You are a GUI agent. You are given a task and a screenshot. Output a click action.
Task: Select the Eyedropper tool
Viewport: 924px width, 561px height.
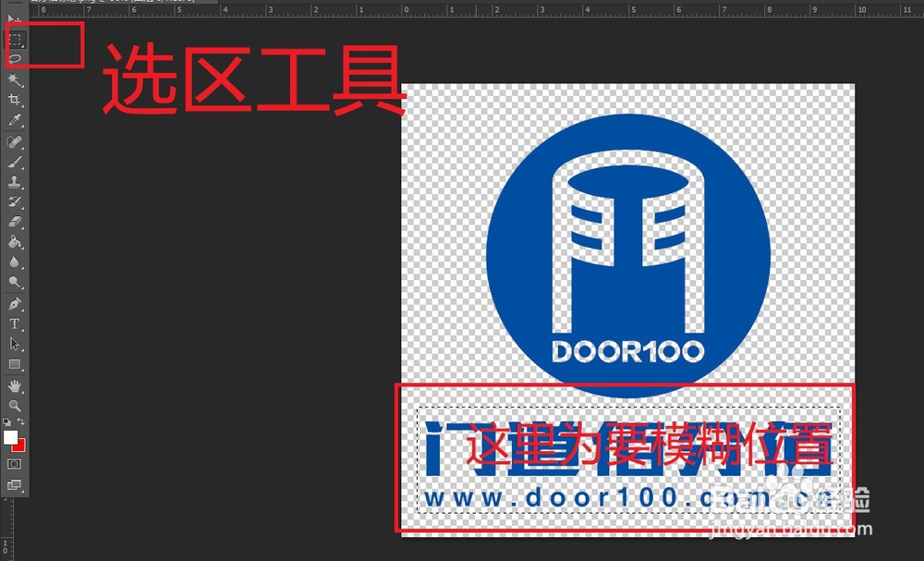coord(15,120)
